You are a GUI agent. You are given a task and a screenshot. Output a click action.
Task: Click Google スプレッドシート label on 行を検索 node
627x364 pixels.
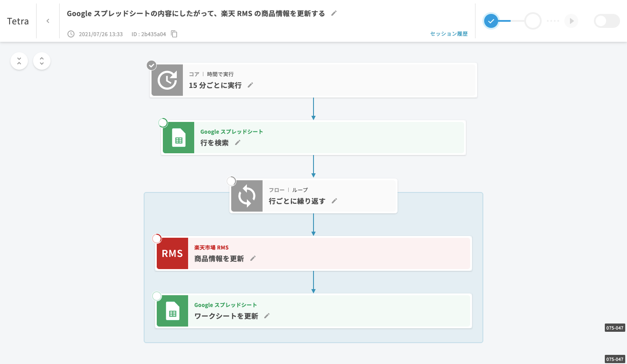tap(232, 132)
